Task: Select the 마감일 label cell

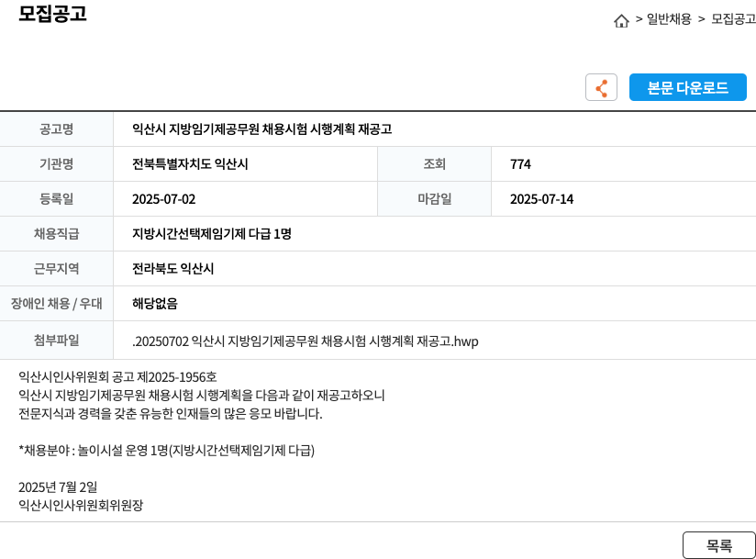Action: (x=434, y=198)
